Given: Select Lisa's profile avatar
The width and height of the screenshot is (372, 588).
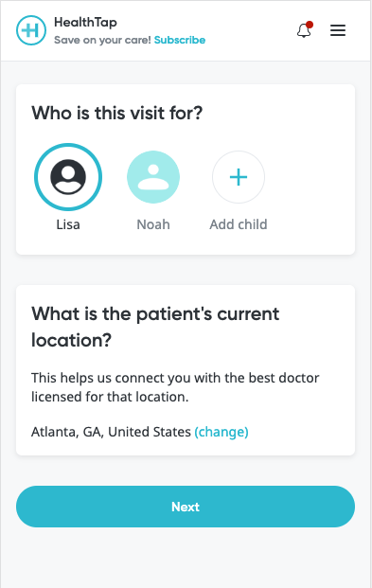Looking at the screenshot, I should click(68, 177).
